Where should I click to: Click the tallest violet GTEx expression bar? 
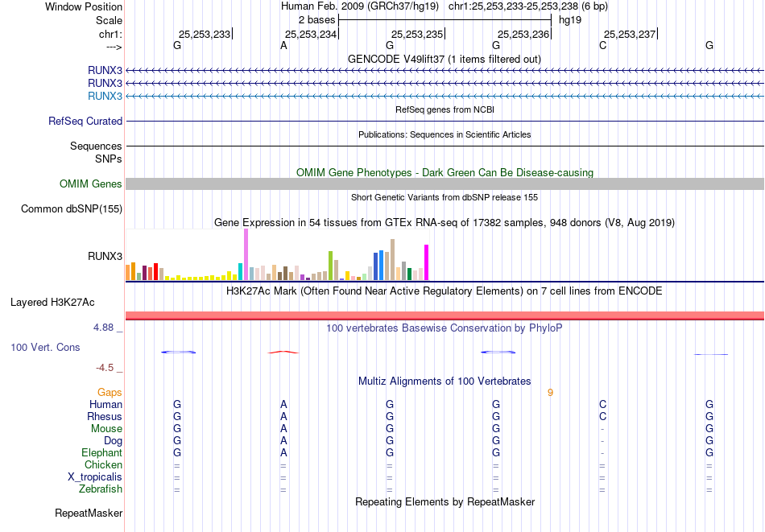[246, 254]
